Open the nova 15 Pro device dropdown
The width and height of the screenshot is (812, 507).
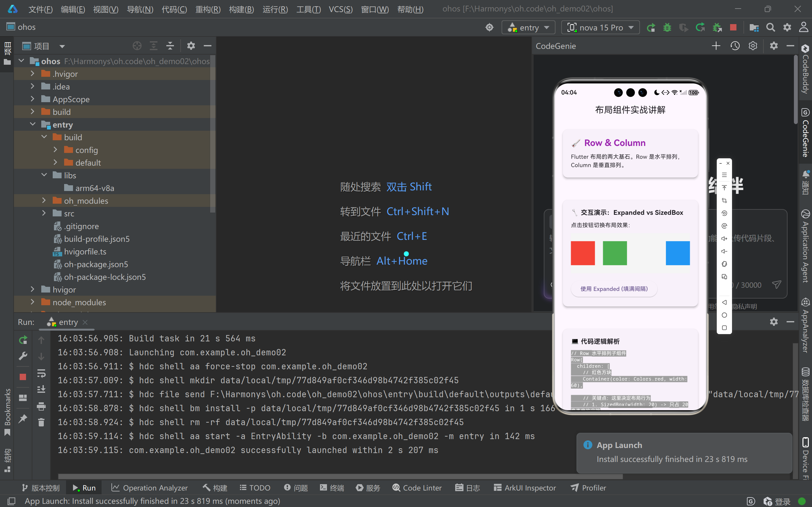[x=600, y=28]
